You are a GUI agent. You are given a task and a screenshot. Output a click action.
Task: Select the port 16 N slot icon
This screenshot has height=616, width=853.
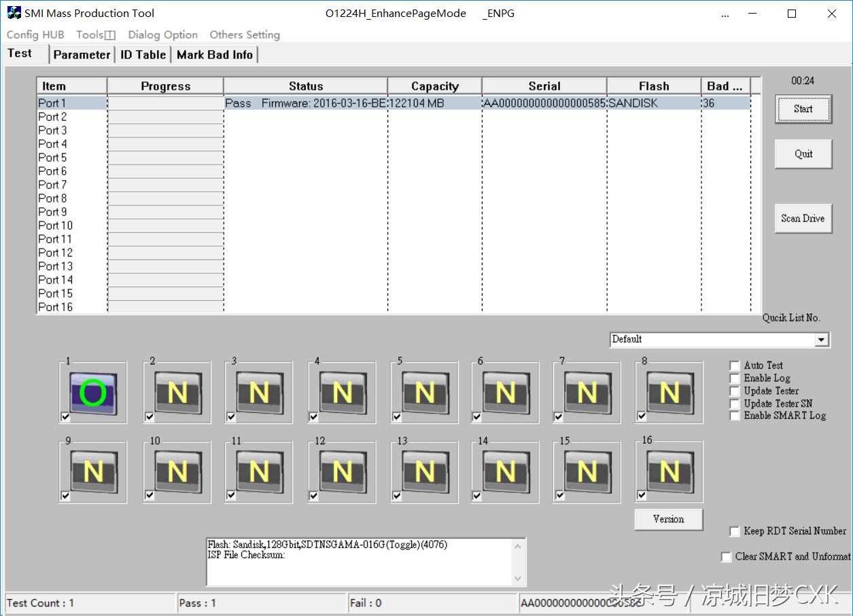click(669, 472)
